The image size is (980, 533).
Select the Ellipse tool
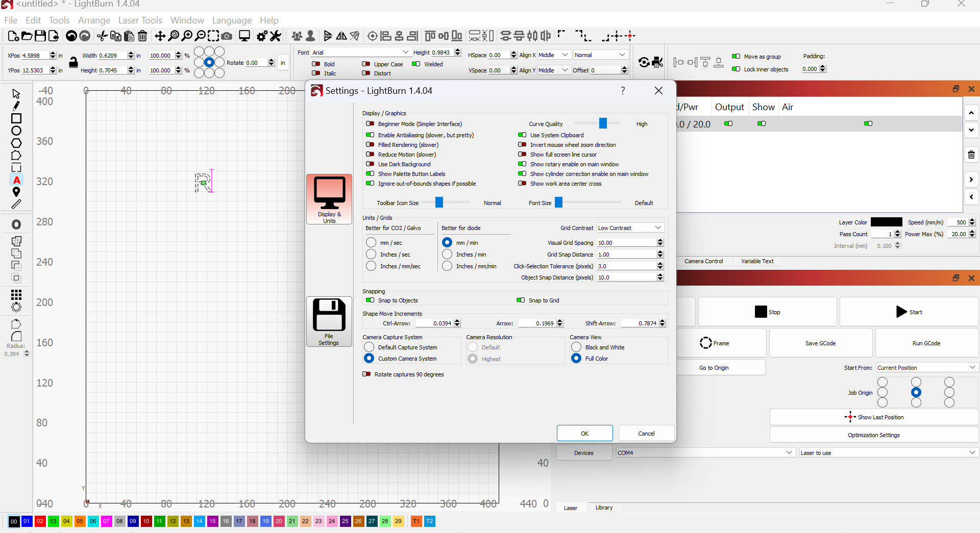click(16, 131)
